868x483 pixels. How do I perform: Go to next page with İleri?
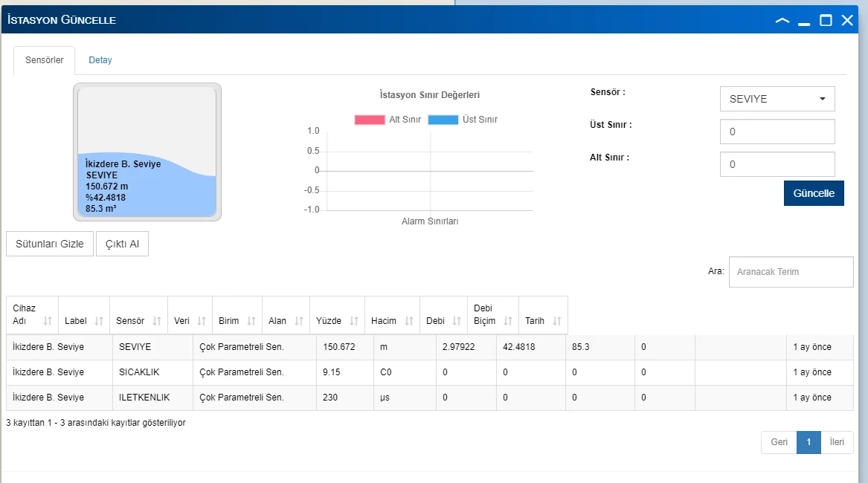(837, 442)
